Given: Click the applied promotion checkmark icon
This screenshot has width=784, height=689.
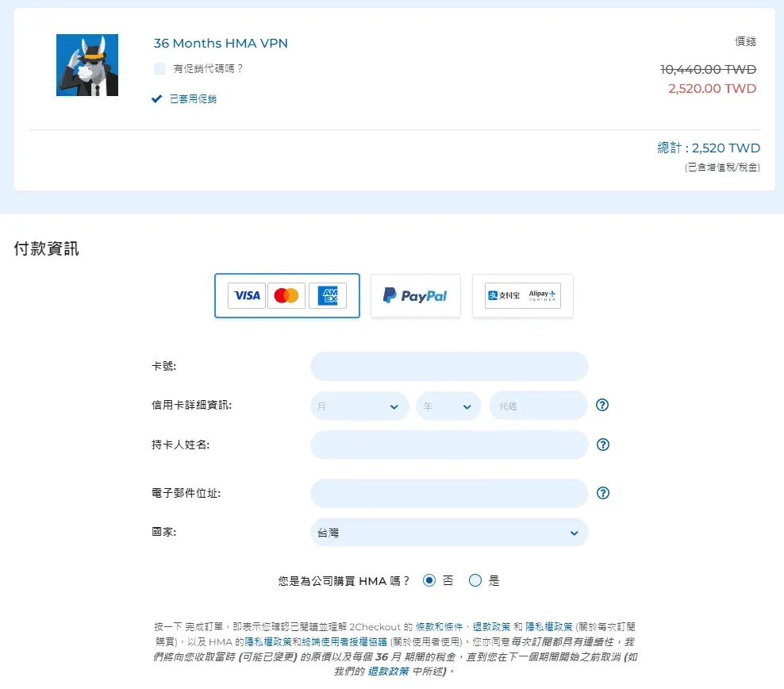Looking at the screenshot, I should click(156, 99).
